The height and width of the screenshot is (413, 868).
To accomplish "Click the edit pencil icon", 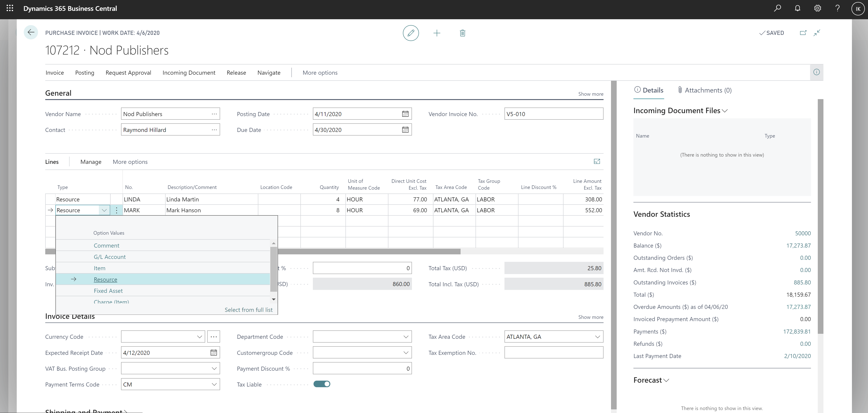I will [411, 33].
